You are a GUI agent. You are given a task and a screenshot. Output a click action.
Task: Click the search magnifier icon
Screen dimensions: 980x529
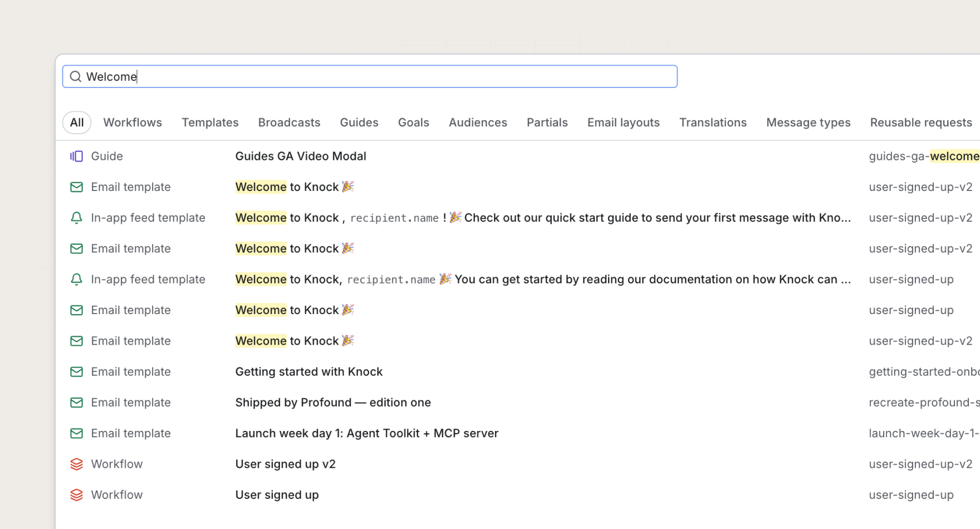[x=76, y=76]
